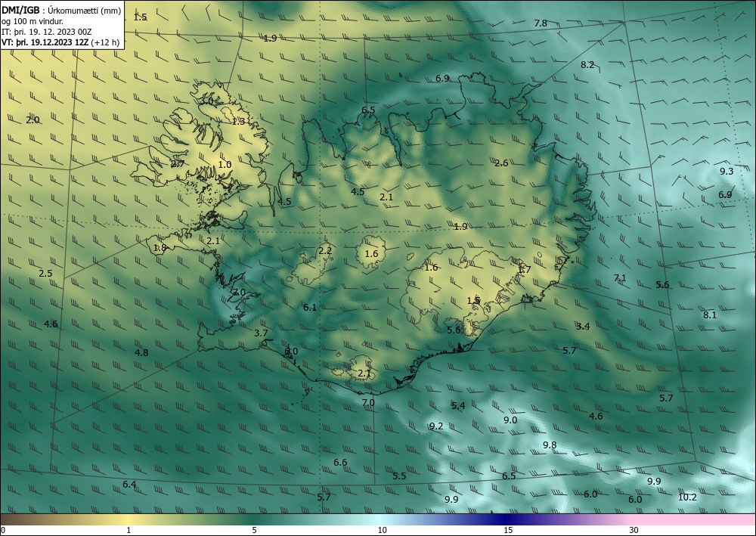Click the 15 tick label on the color scale

point(508,530)
